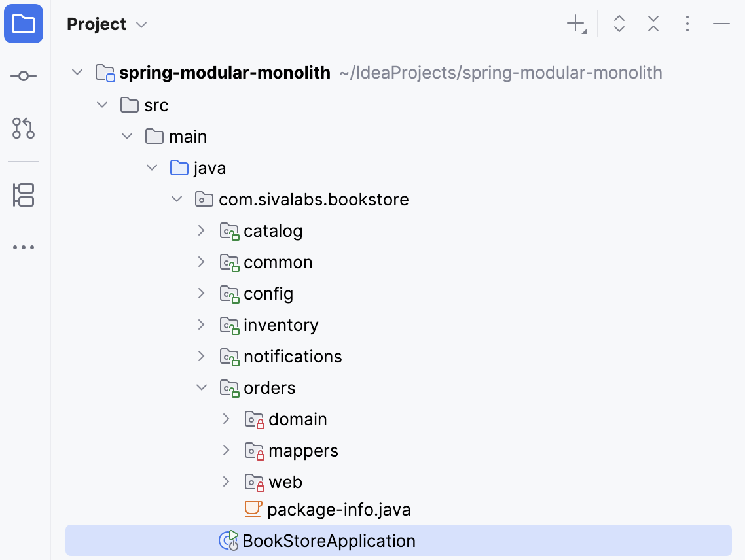Open the Pull Requests tool window icon
745x560 pixels.
coord(24,129)
